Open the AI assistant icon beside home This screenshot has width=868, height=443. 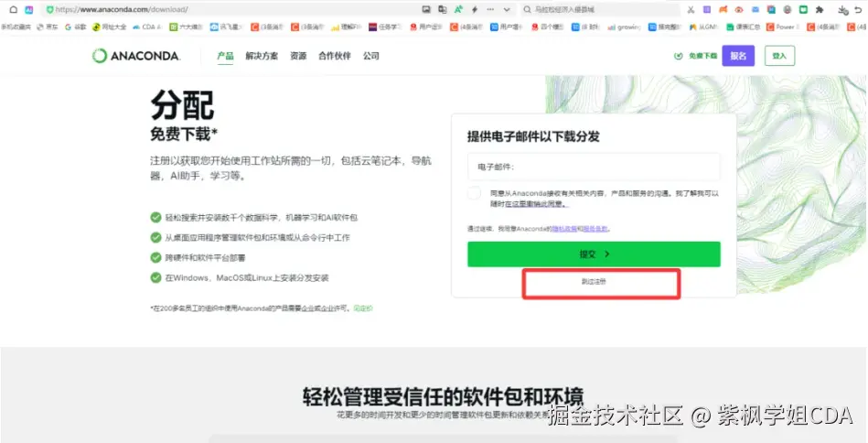[28, 9]
